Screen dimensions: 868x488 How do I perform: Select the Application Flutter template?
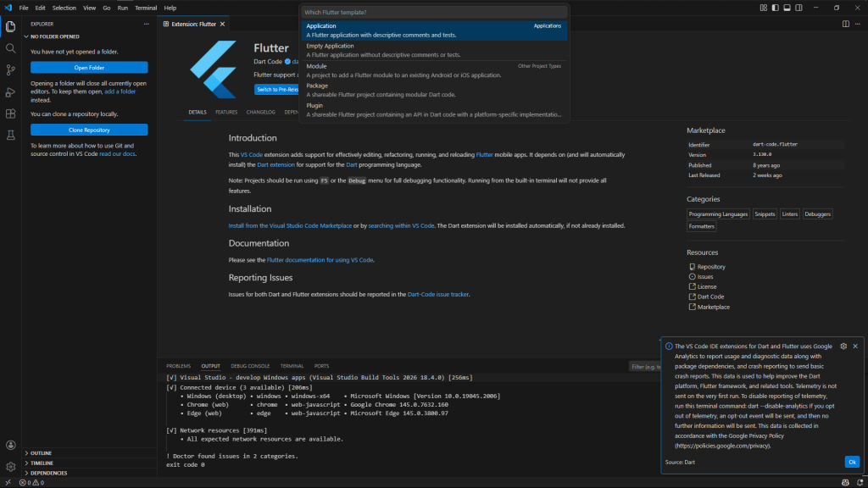[x=434, y=30]
